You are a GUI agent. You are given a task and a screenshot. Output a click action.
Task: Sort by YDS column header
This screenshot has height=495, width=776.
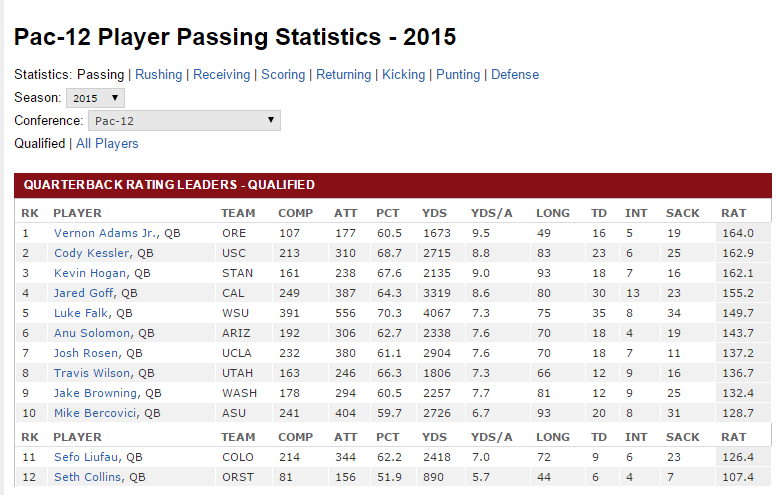(x=434, y=213)
